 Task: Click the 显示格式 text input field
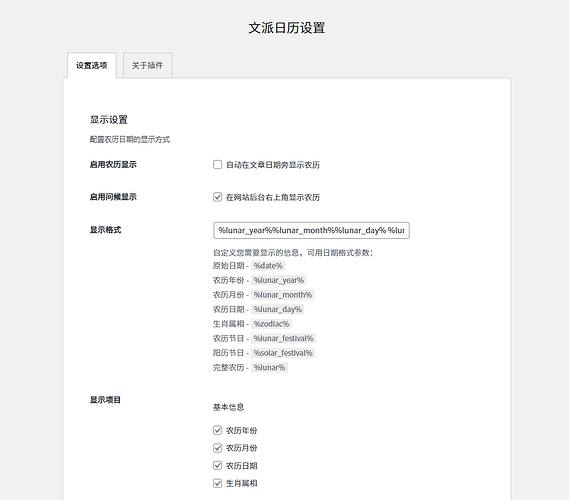pos(311,230)
